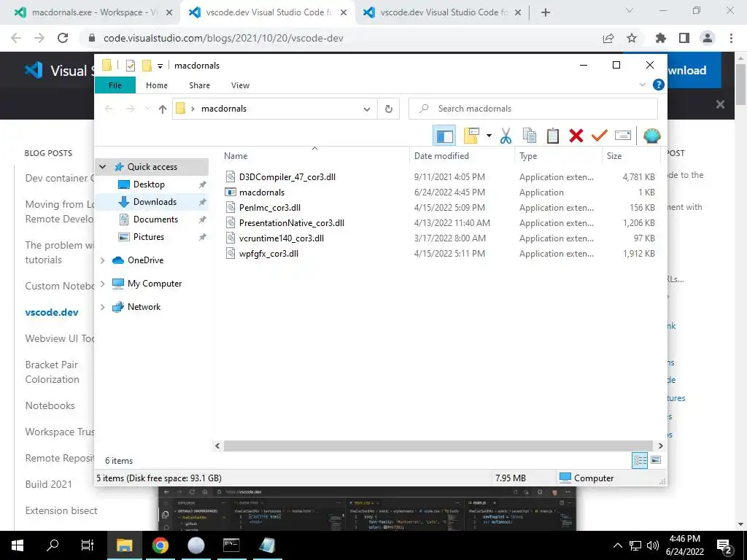Viewport: 747px width, 560px height.
Task: Open Chrome from the taskbar
Action: (x=160, y=545)
